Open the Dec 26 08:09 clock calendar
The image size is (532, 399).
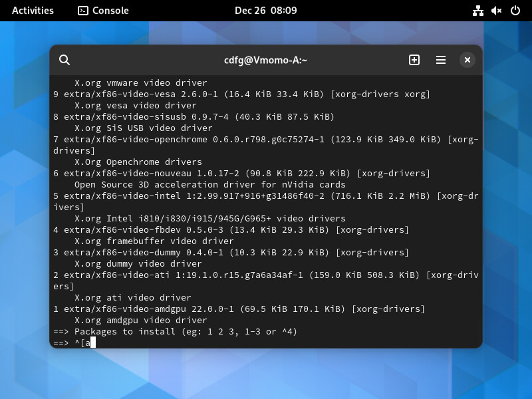click(x=265, y=11)
